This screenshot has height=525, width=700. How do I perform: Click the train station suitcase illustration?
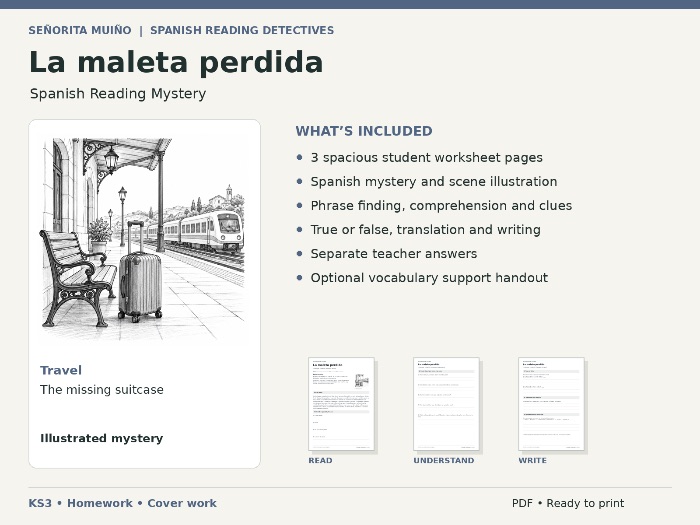click(x=143, y=239)
